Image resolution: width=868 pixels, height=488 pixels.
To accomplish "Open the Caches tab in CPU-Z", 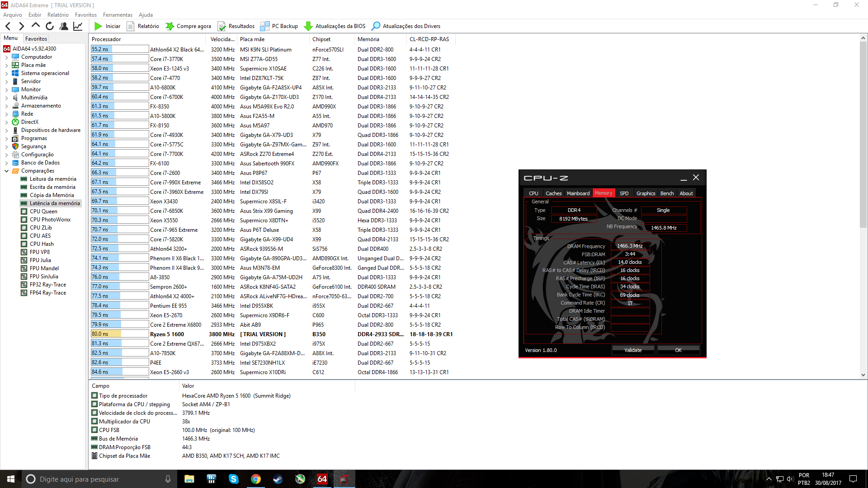I will click(553, 193).
